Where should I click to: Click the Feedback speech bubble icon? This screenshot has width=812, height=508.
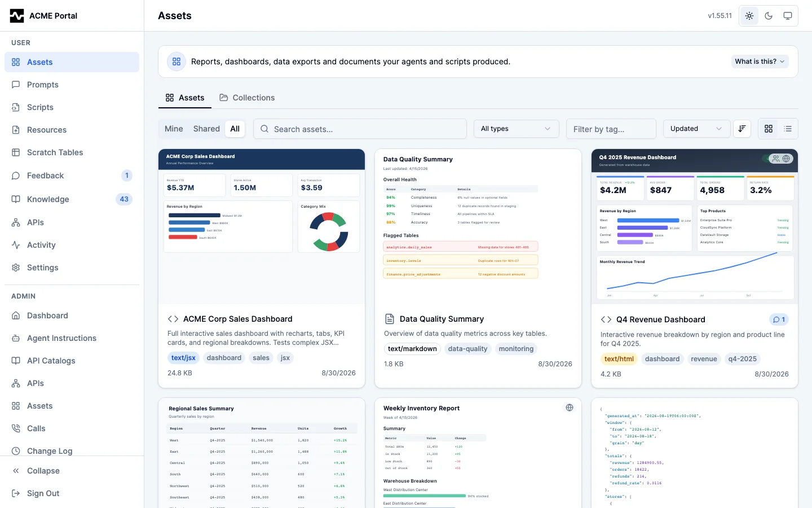pos(16,176)
